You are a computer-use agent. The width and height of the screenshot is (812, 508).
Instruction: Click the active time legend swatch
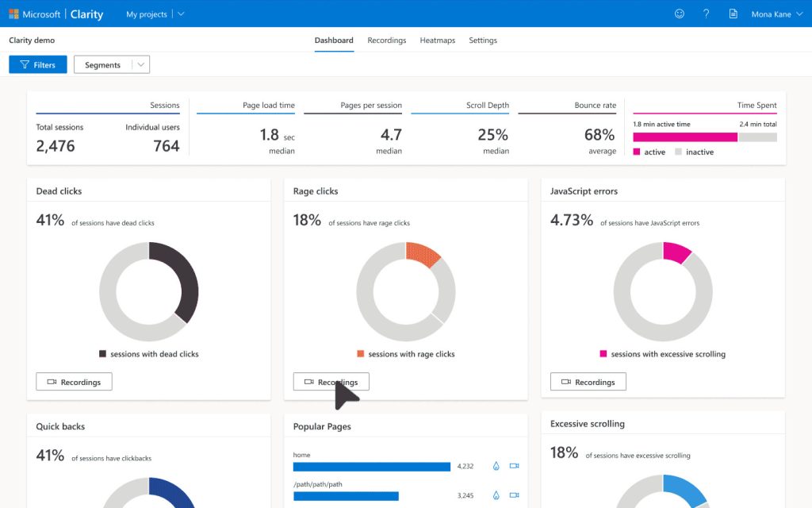coord(638,152)
